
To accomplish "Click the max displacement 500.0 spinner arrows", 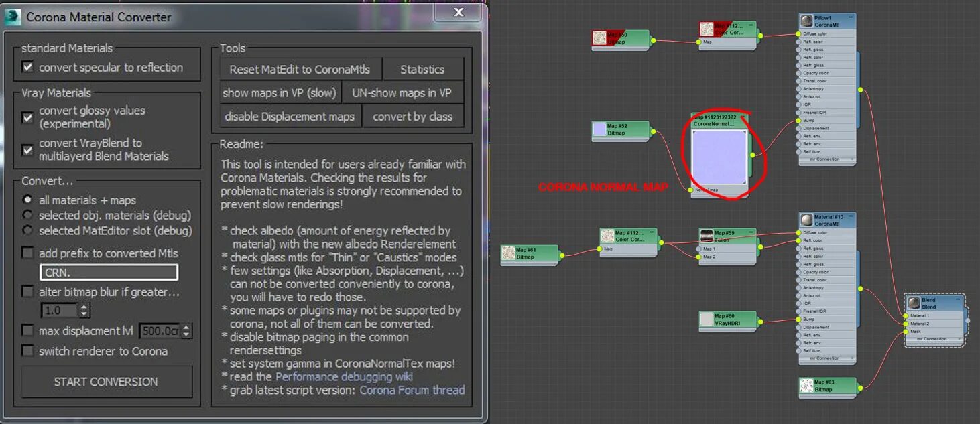I will (186, 331).
